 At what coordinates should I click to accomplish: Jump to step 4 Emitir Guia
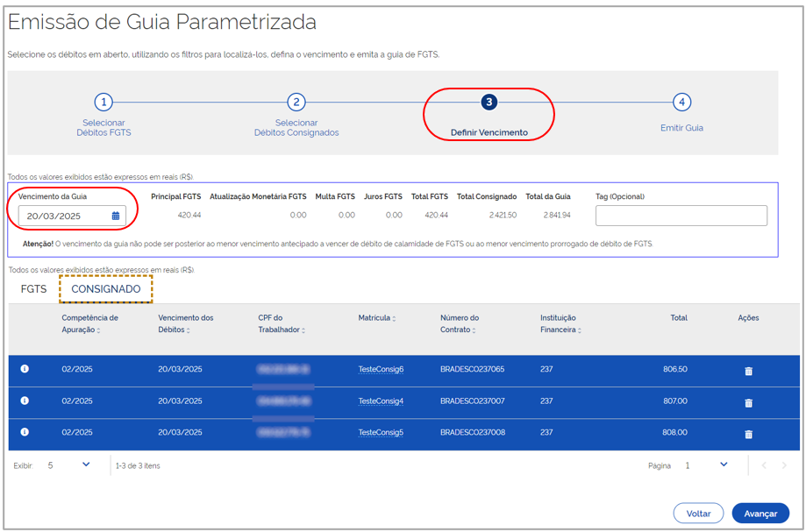[681, 103]
